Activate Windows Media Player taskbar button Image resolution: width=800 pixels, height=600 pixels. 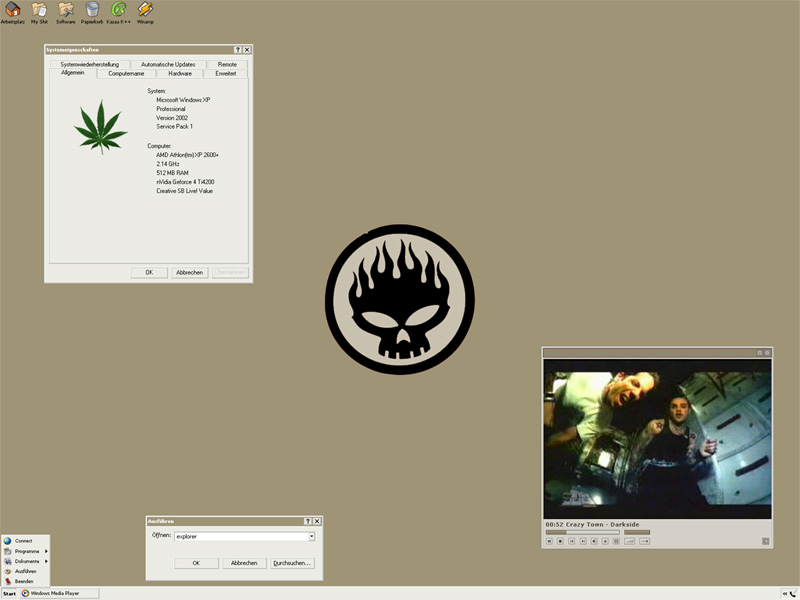click(x=59, y=593)
